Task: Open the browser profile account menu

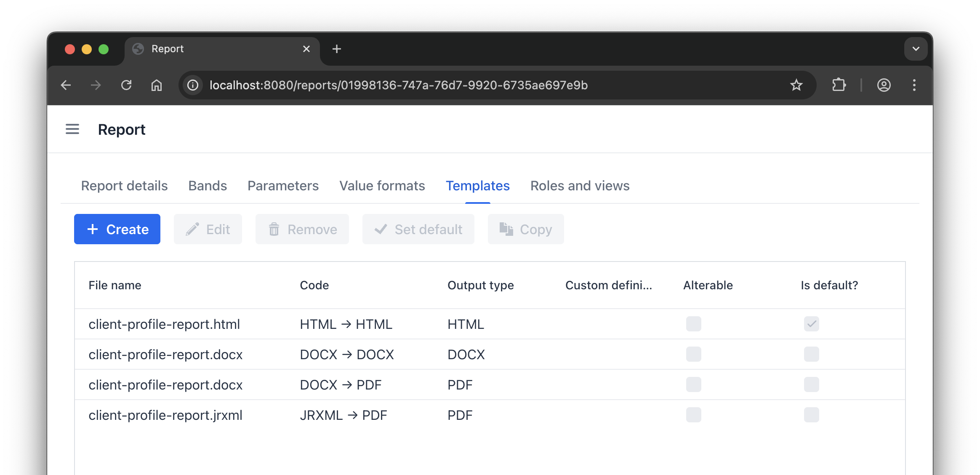Action: pos(884,85)
